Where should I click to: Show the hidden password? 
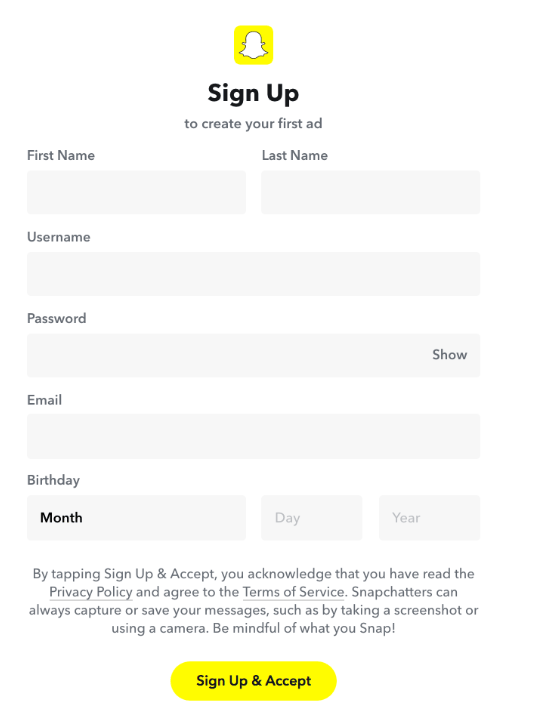coord(450,355)
